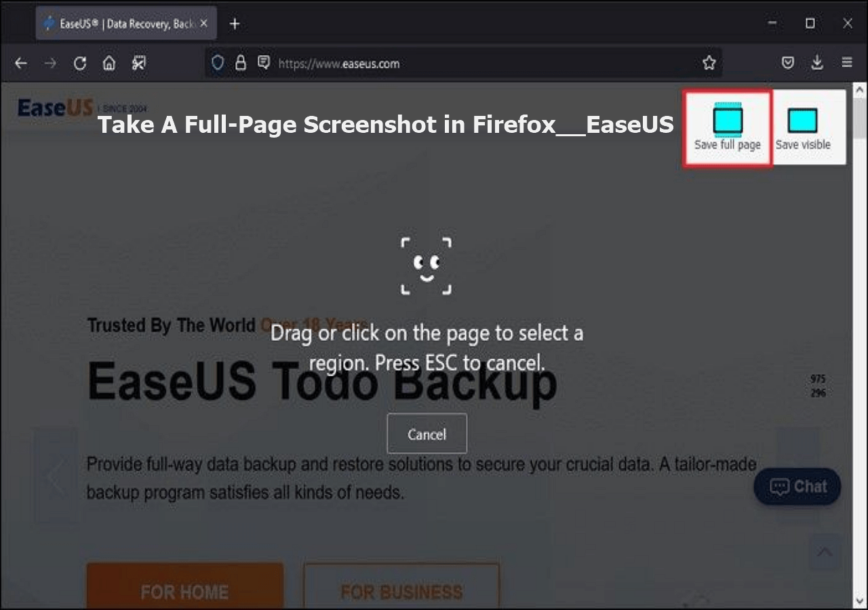Click the Forward navigation arrow
The image size is (868, 610).
pos(50,63)
